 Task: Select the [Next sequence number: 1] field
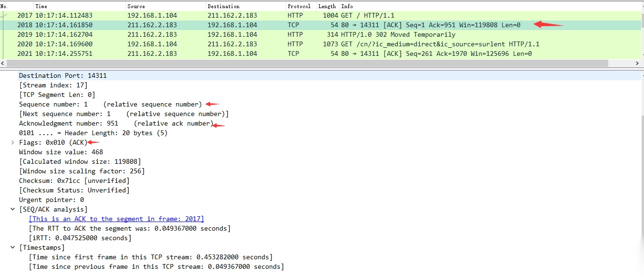click(x=124, y=114)
